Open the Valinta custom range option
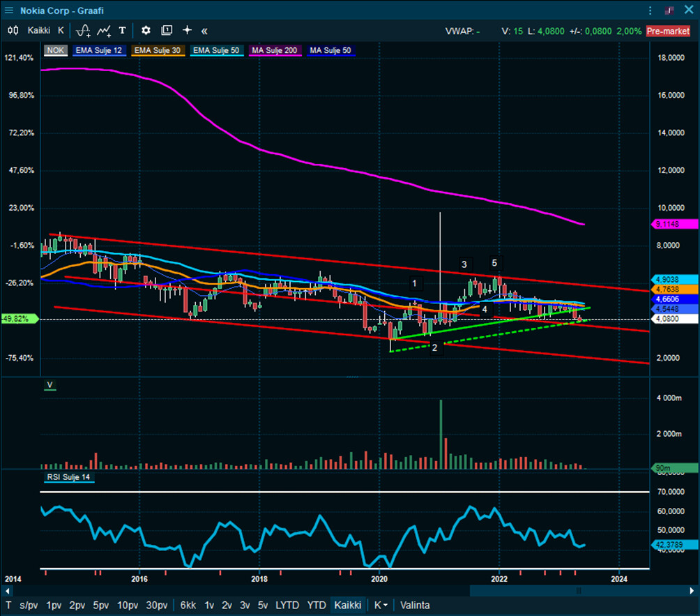 [x=415, y=606]
